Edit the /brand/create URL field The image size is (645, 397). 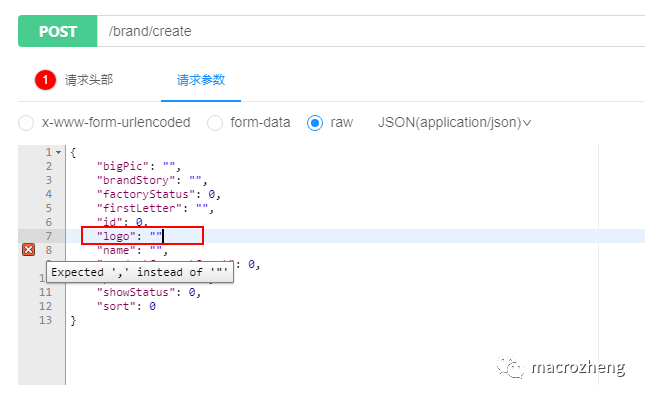370,31
